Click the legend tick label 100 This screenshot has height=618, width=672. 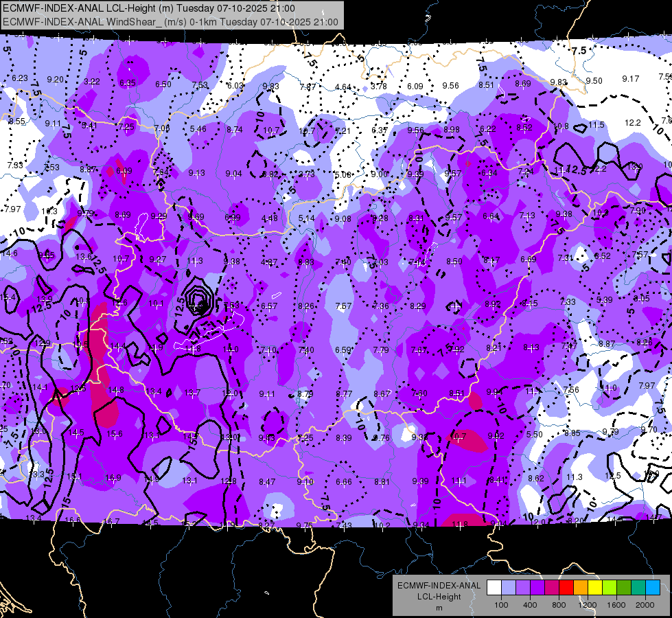501,605
